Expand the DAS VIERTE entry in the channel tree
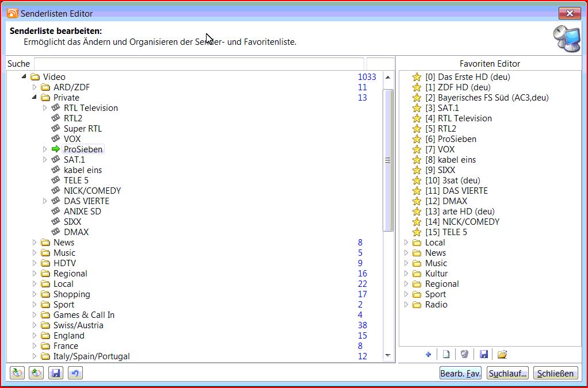 (45, 201)
